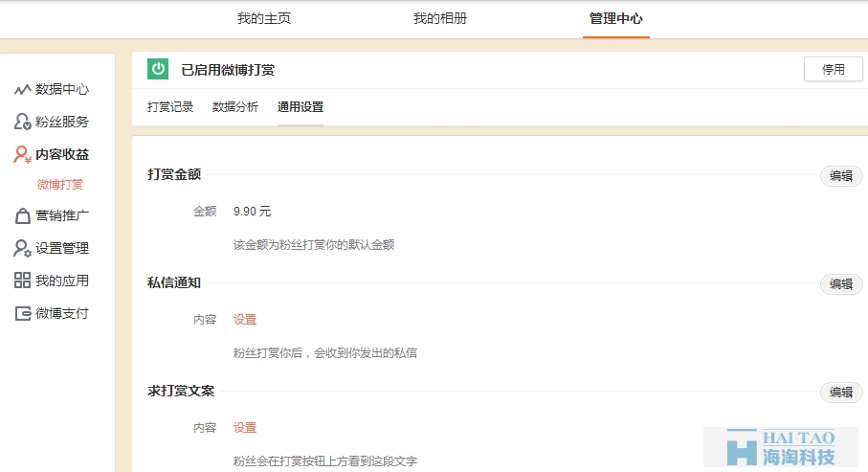Open 粉丝服务 sidebar label

click(62, 122)
